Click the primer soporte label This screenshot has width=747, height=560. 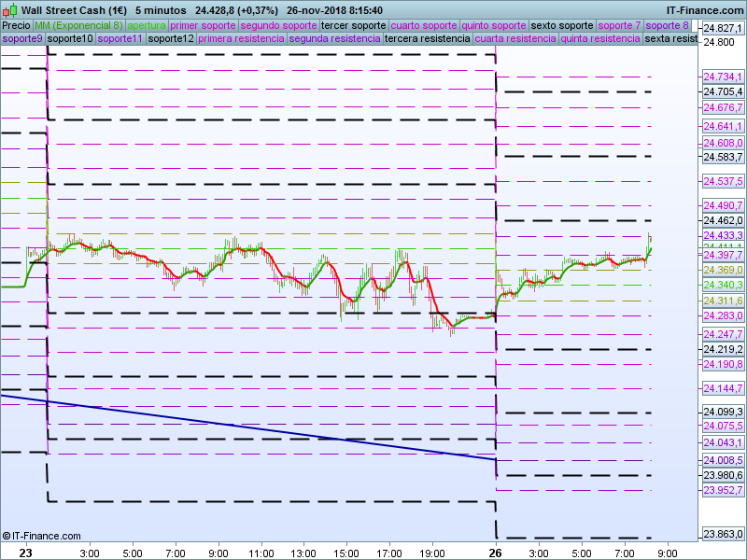tap(203, 25)
